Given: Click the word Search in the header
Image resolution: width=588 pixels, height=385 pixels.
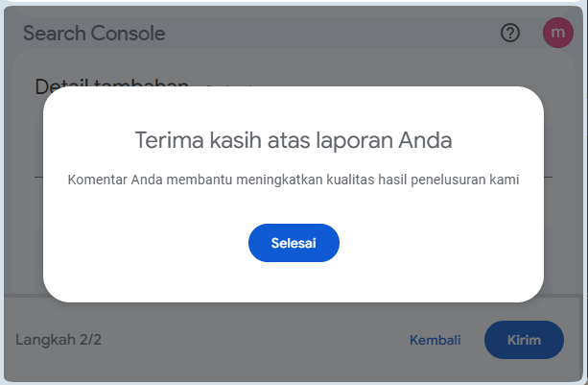Looking at the screenshot, I should pyautogui.click(x=53, y=34).
